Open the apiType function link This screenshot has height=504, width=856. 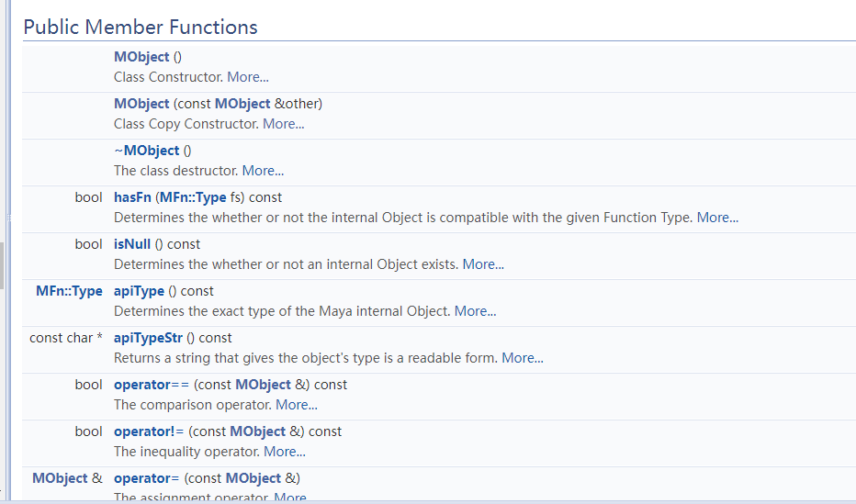tap(140, 291)
